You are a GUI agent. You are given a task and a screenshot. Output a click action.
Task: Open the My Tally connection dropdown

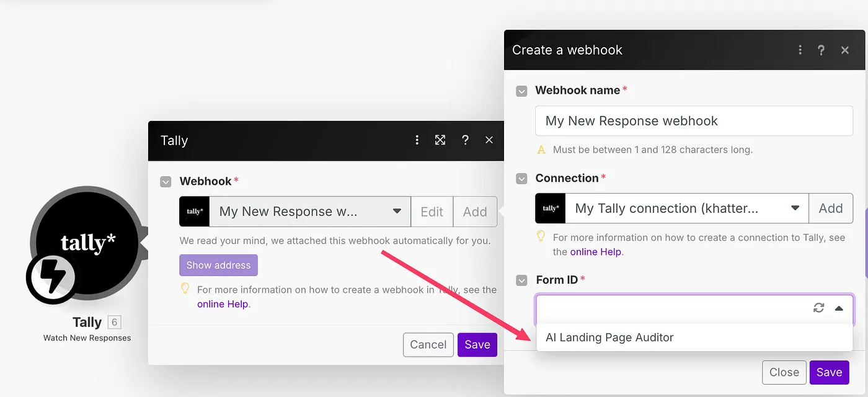[x=687, y=208]
